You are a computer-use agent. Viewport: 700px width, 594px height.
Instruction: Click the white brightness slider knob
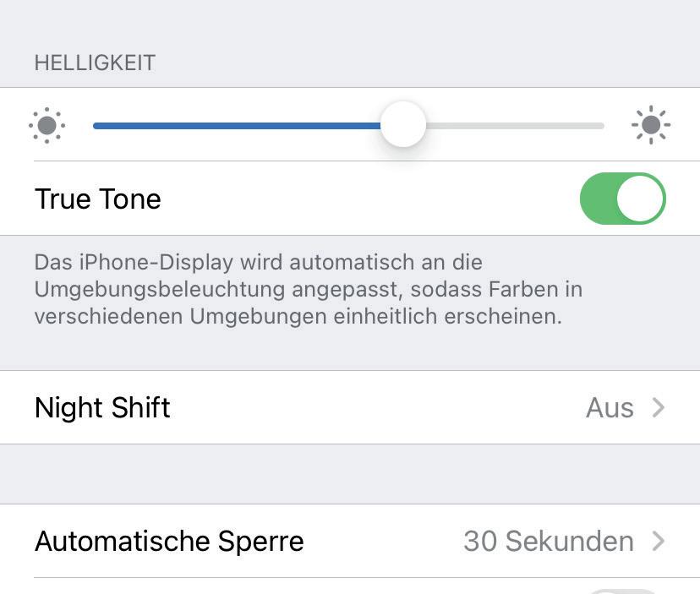point(403,125)
